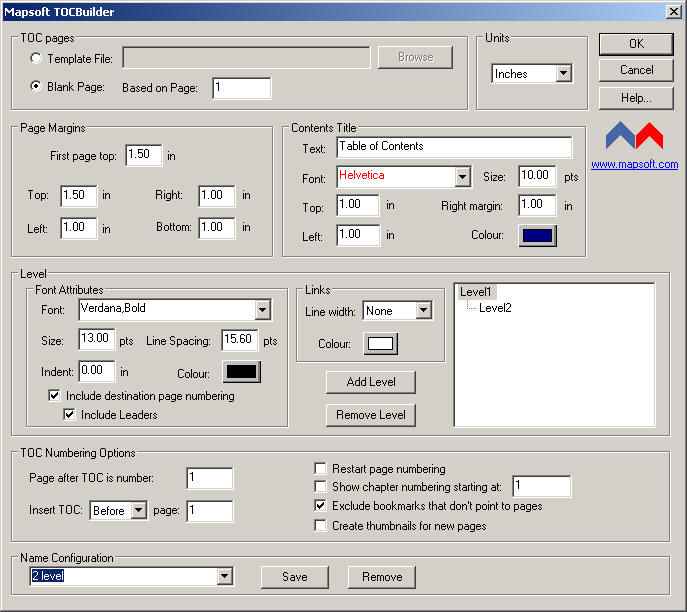Click the black Font Attributes colour swatch
Image resolution: width=687 pixels, height=612 pixels.
coord(241,372)
